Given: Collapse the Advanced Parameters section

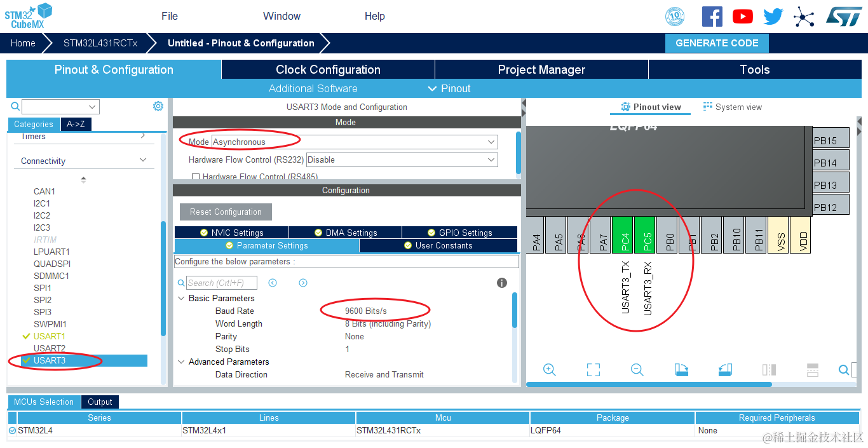Looking at the screenshot, I should click(182, 362).
